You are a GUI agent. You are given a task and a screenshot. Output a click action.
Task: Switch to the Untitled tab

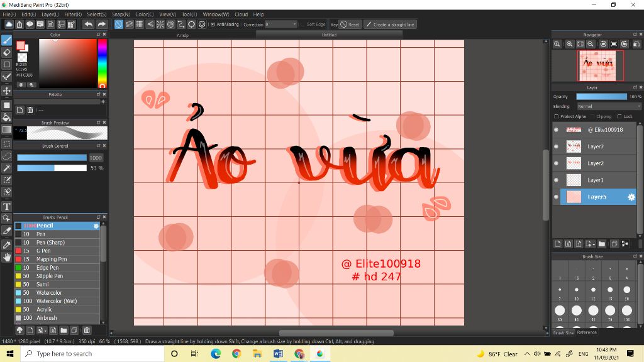[x=329, y=35]
